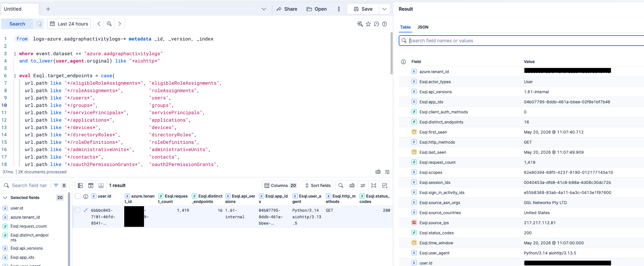
Task: Click the Share button
Action: (x=287, y=9)
